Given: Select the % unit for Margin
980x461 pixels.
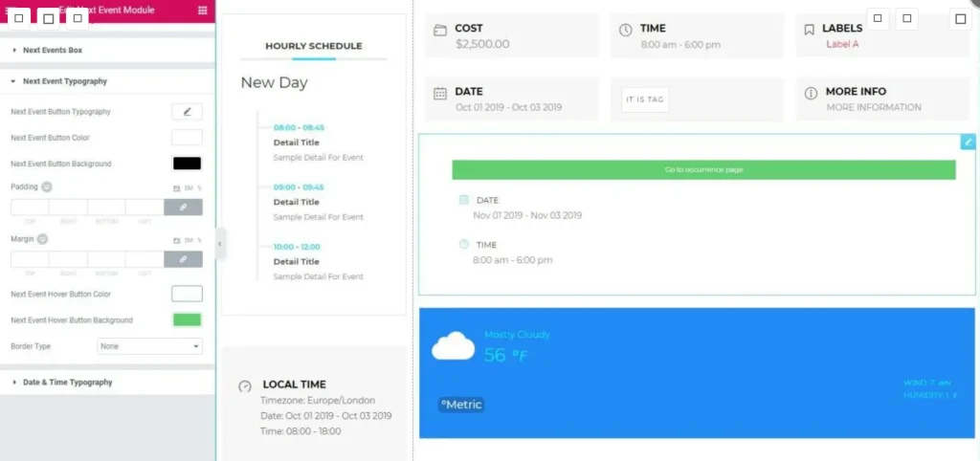Looking at the screenshot, I should point(199,240).
